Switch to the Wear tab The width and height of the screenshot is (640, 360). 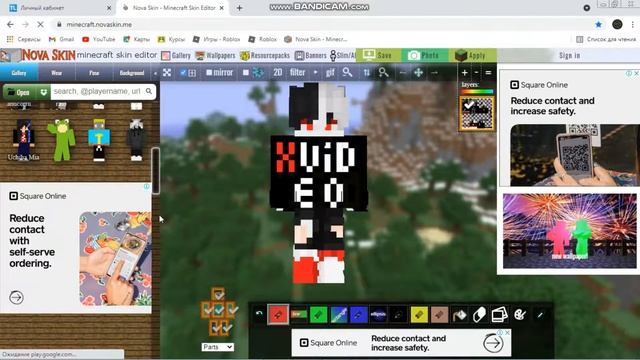57,73
